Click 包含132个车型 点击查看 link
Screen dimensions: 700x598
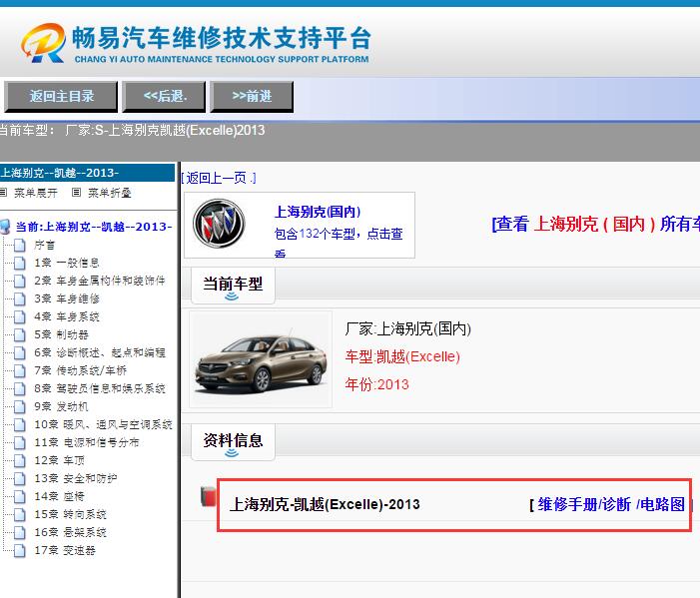338,241
